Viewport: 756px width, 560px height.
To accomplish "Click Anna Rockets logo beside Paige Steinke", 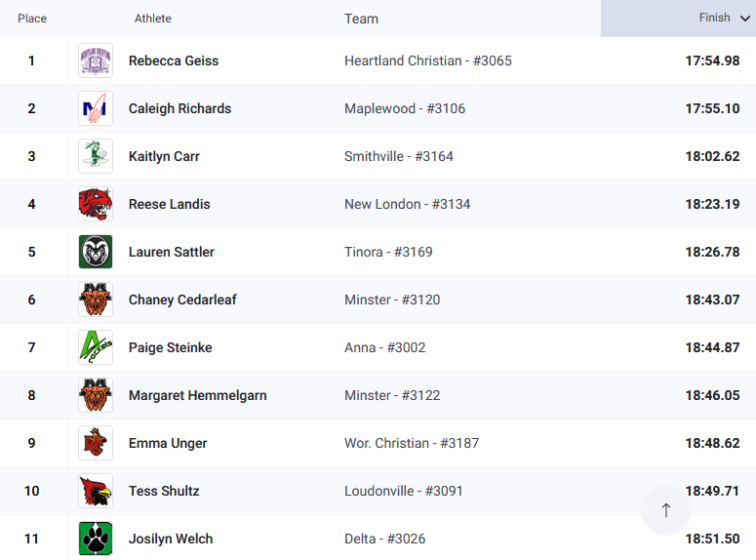I will coord(96,347).
